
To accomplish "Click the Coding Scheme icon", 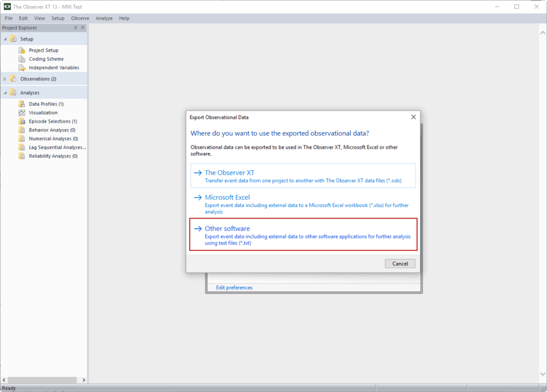I will (x=22, y=59).
